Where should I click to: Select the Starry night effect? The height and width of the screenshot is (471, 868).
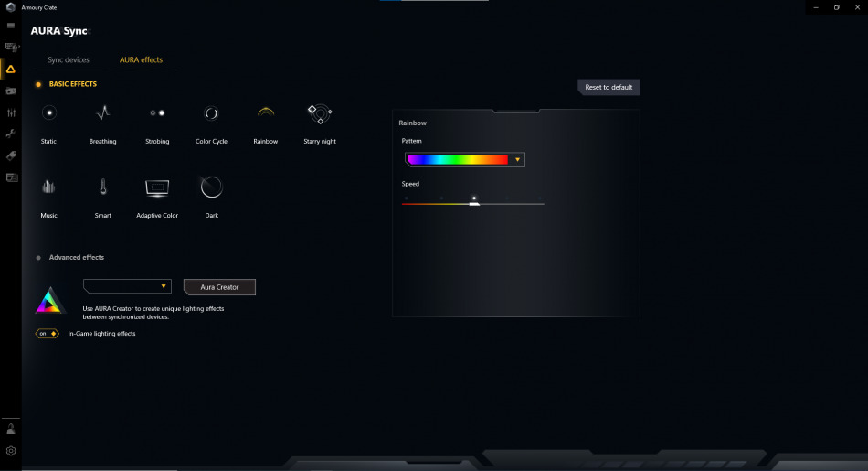click(x=319, y=113)
